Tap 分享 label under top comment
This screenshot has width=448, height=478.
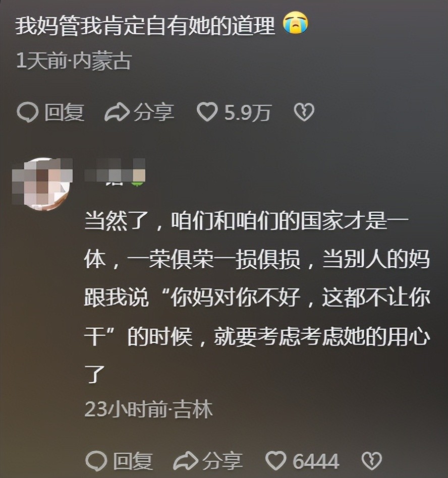pos(154,112)
